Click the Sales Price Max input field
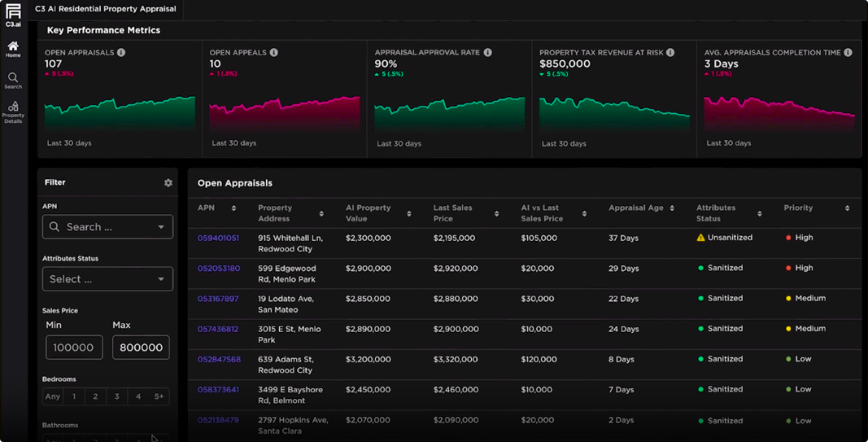The width and height of the screenshot is (868, 442). pyautogui.click(x=141, y=348)
